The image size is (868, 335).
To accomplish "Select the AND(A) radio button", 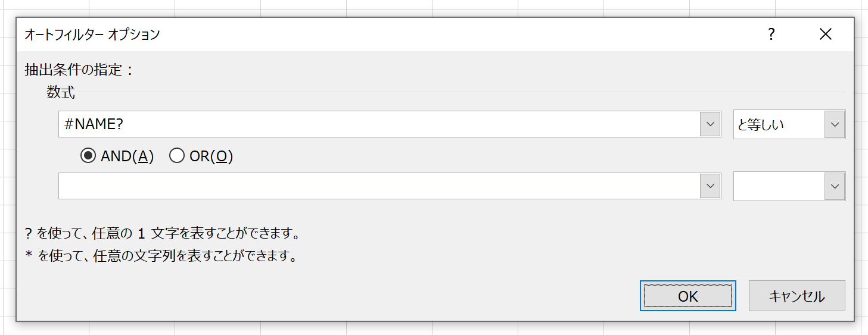I will pos(88,156).
